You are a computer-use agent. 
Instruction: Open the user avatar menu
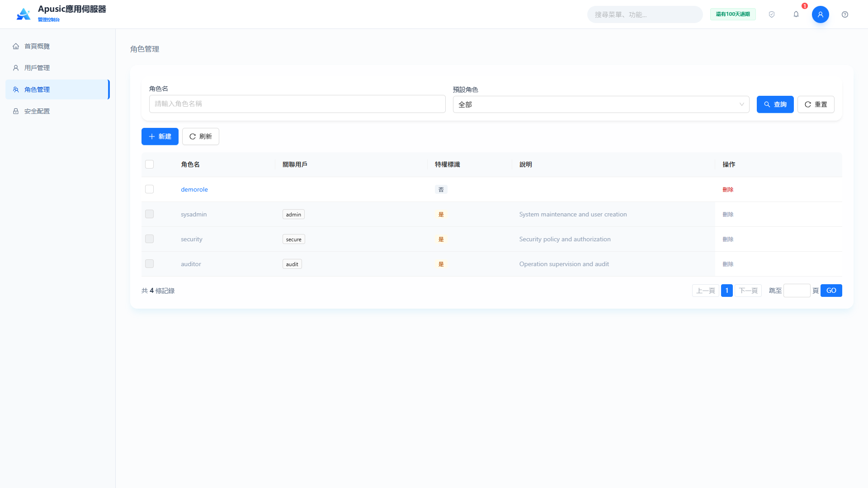821,14
